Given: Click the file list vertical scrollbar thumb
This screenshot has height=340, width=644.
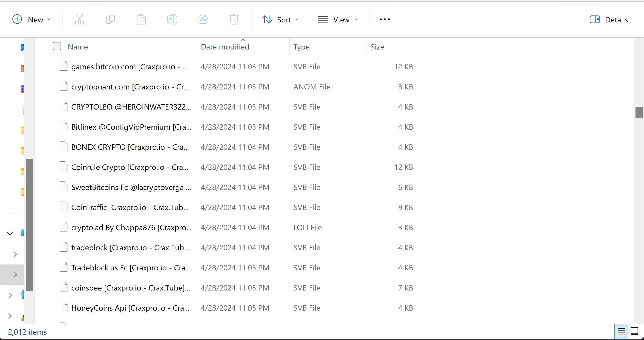Looking at the screenshot, I should [x=639, y=112].
